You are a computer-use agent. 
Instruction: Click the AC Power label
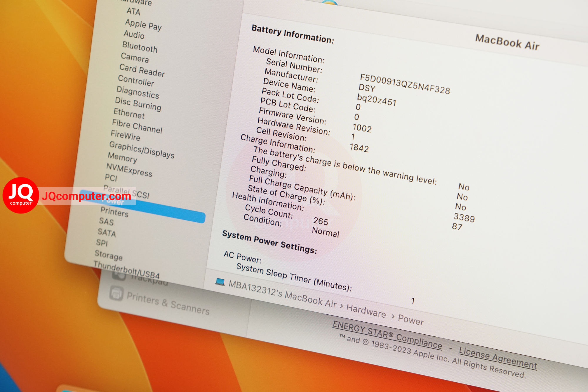[x=243, y=257]
